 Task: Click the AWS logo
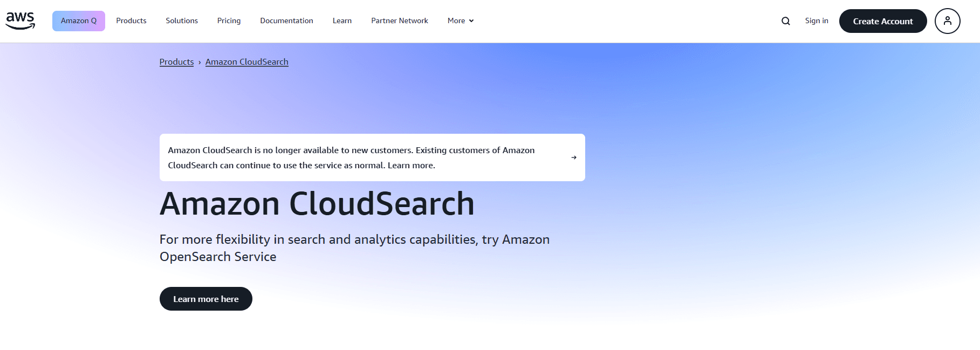point(20,20)
